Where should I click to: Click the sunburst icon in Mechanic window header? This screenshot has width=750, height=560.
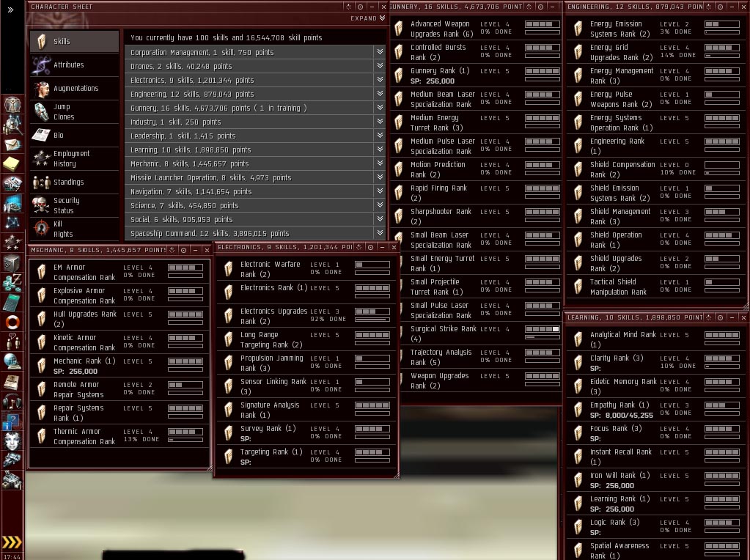tap(172, 250)
